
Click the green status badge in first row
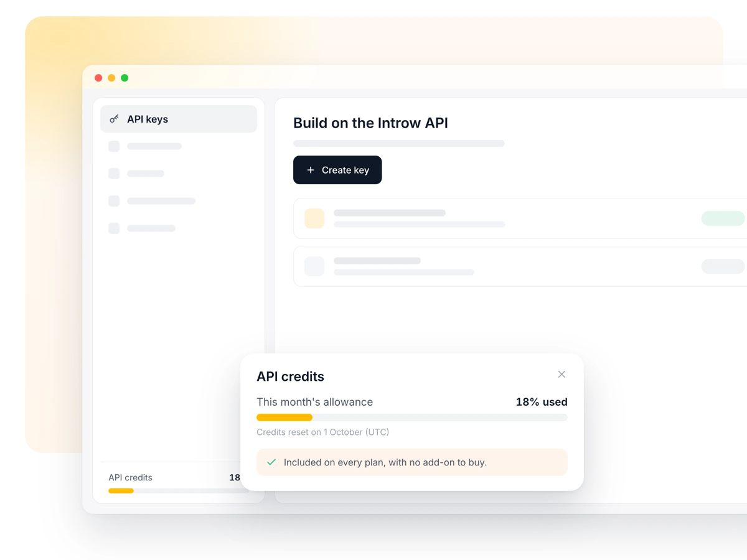723,218
